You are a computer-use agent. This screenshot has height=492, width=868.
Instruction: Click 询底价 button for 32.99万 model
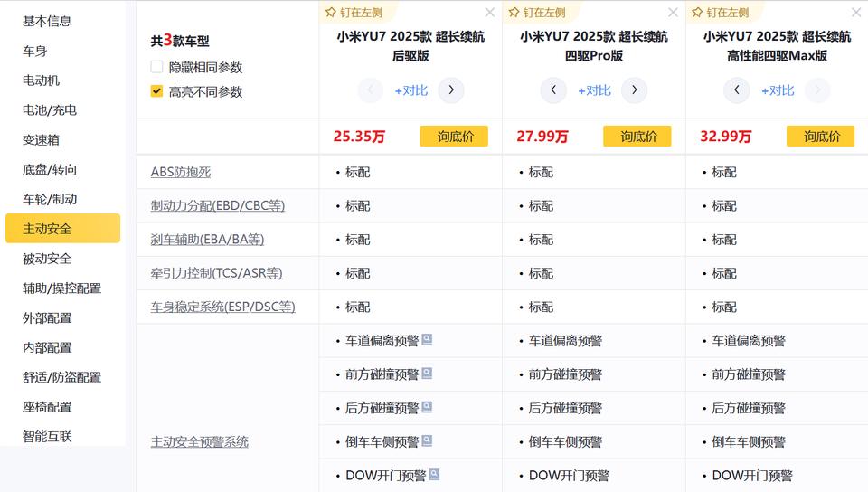click(820, 137)
